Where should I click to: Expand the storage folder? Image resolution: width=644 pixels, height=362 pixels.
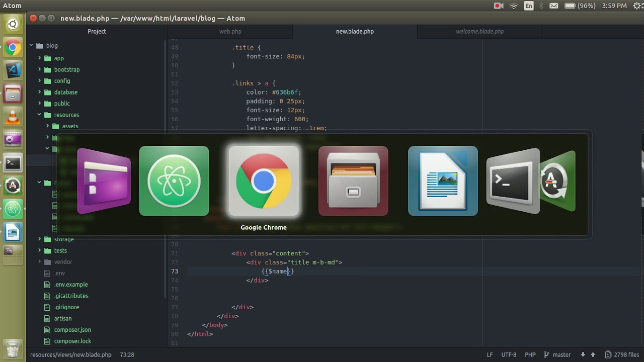pyautogui.click(x=39, y=239)
